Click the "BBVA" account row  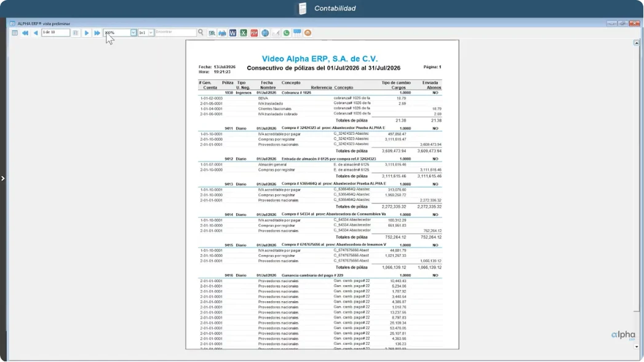click(x=320, y=98)
